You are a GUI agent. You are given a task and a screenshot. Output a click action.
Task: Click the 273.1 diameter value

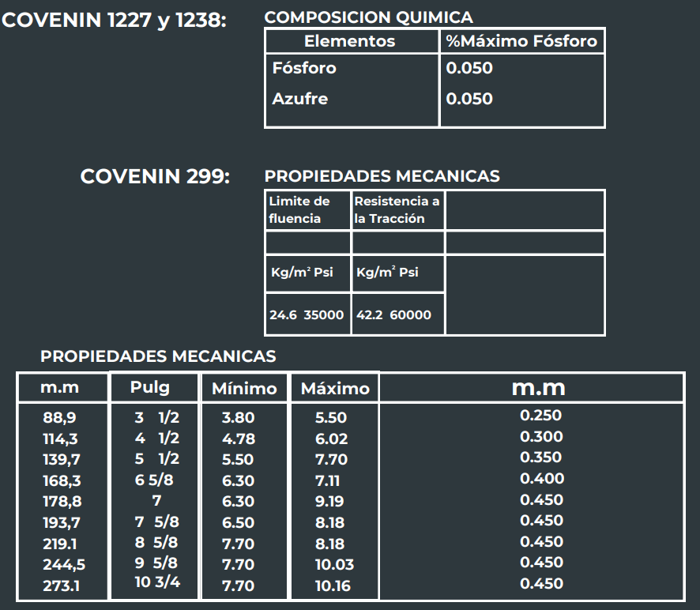tap(62, 586)
